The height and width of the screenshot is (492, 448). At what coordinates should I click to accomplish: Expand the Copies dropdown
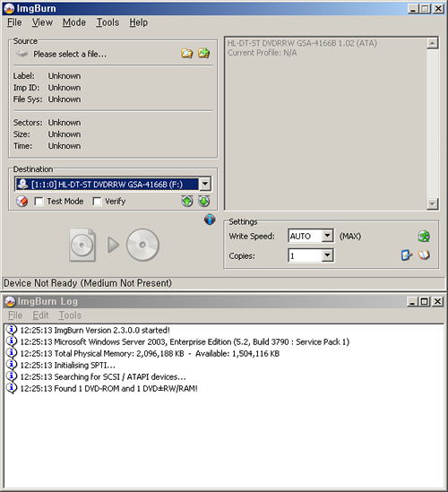327,255
